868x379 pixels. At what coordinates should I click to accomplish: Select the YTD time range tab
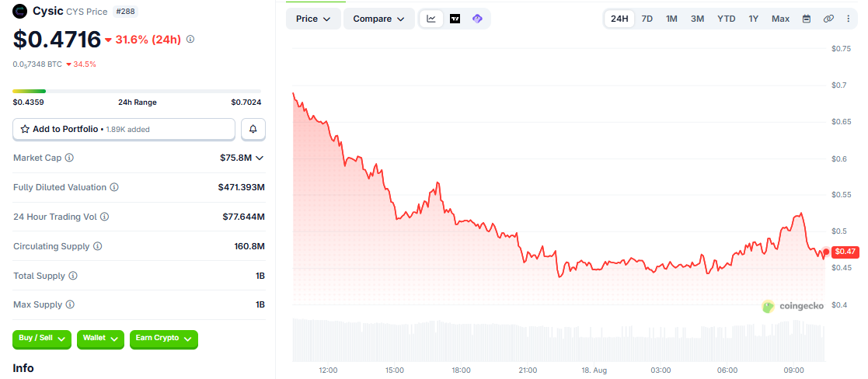(727, 19)
